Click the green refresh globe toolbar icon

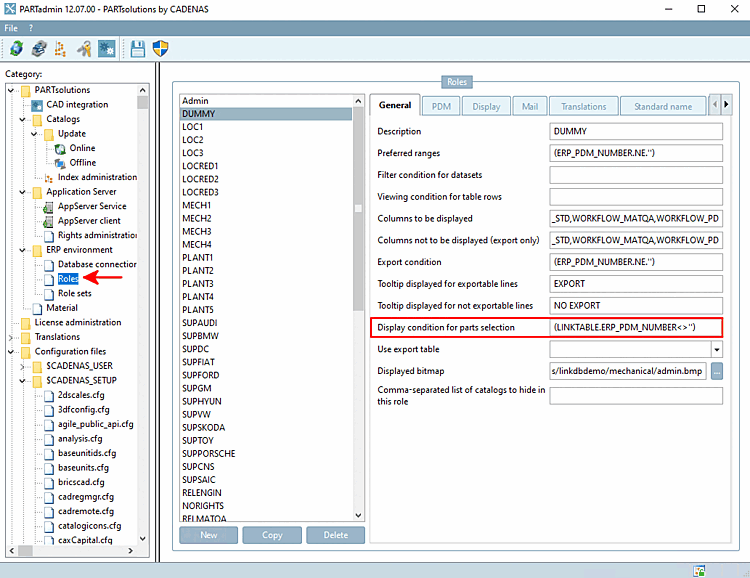click(16, 48)
